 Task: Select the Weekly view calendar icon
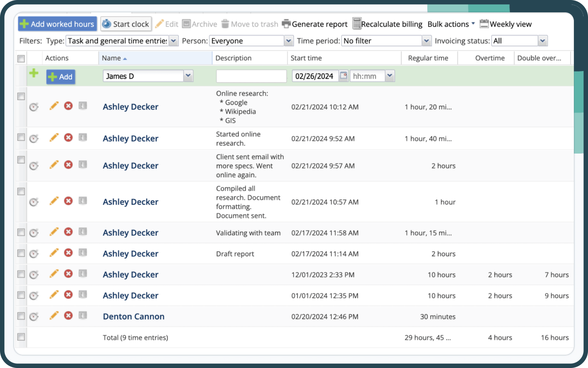[x=484, y=24]
